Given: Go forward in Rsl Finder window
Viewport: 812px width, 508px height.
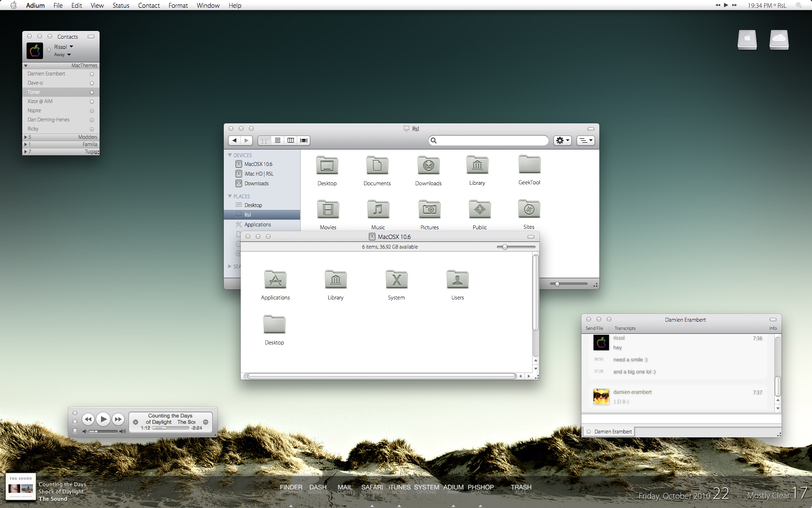Looking at the screenshot, I should tap(247, 140).
